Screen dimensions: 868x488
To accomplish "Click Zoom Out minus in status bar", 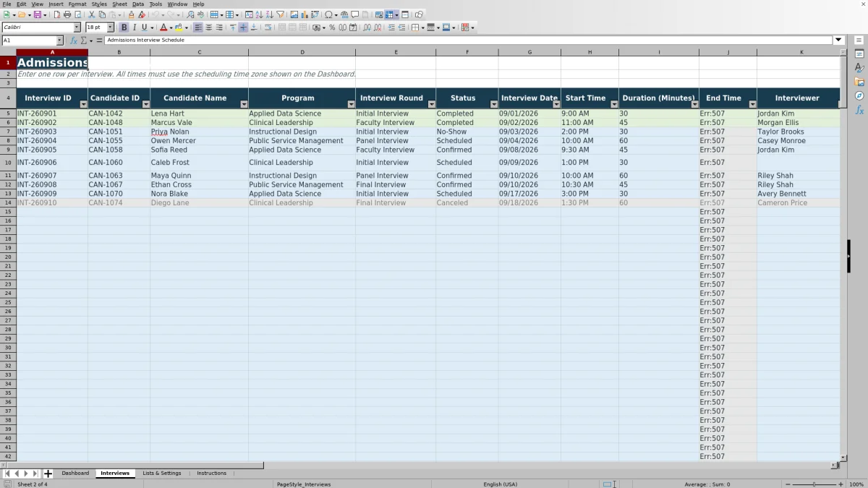I will pos(788,484).
